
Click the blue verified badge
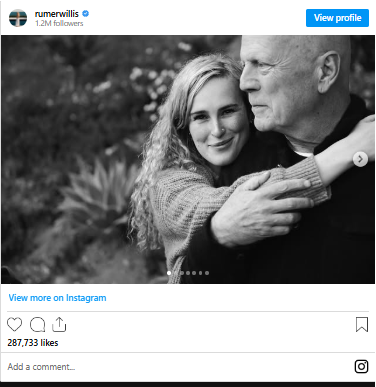click(85, 14)
